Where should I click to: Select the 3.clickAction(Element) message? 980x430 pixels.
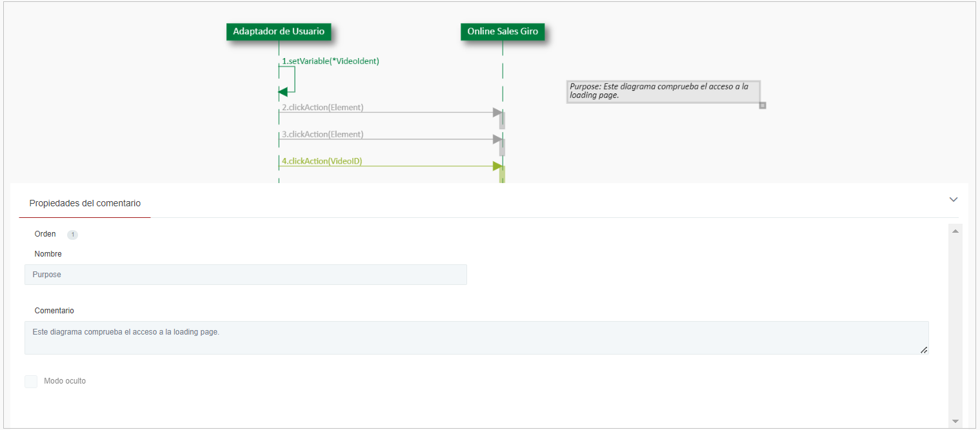(x=323, y=134)
